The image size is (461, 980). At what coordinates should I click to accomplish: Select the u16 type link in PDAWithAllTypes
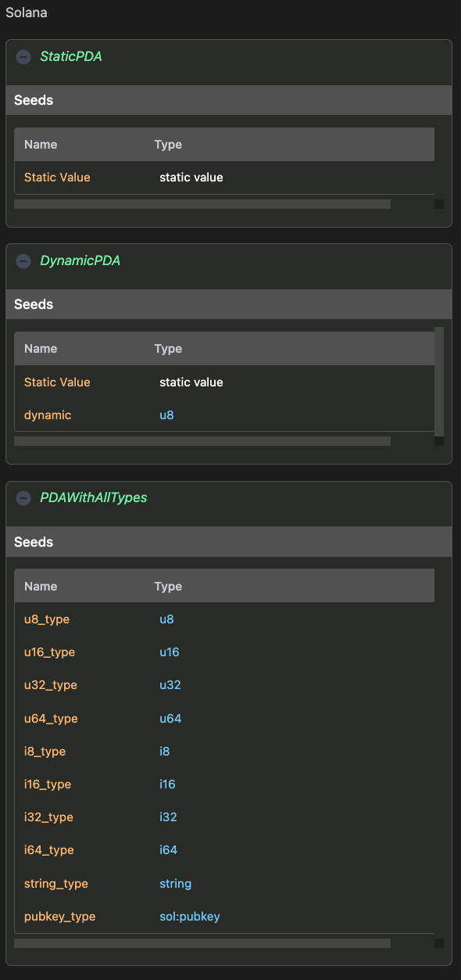coord(170,652)
